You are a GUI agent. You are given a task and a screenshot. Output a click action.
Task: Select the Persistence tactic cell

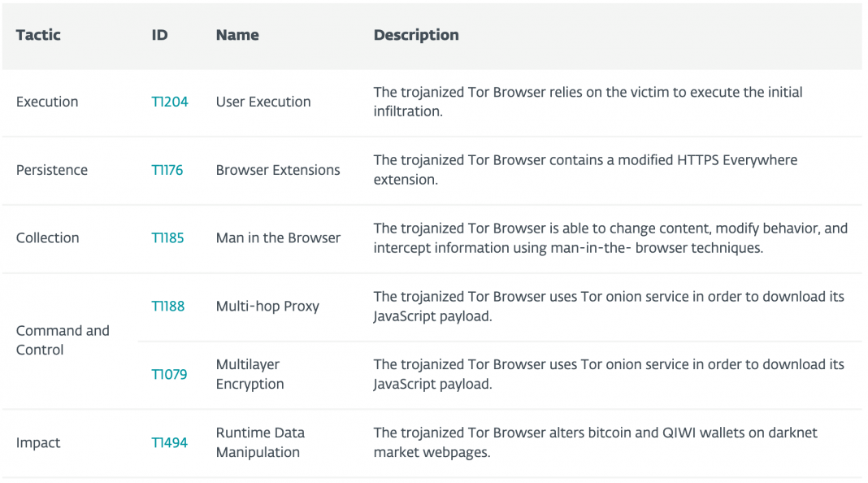52,170
